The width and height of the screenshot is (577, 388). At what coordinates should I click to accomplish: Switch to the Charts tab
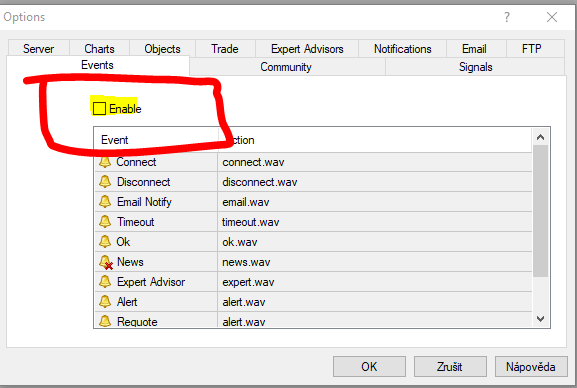click(99, 49)
